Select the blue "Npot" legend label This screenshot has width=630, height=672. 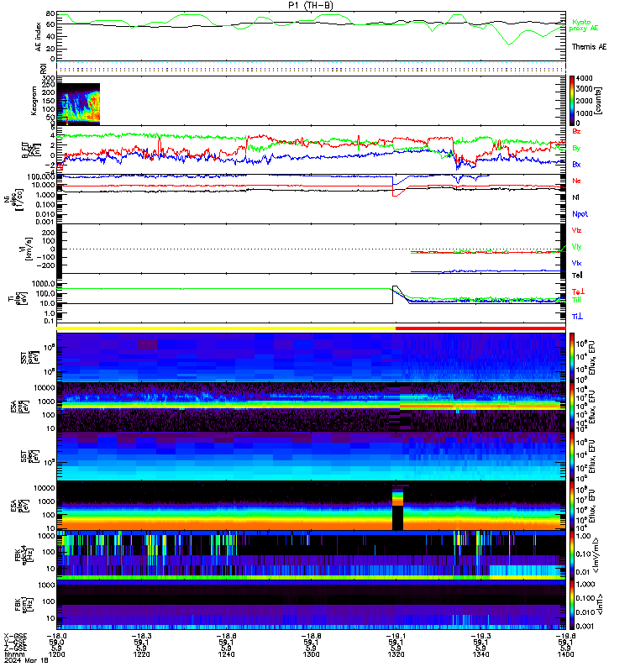click(x=580, y=214)
